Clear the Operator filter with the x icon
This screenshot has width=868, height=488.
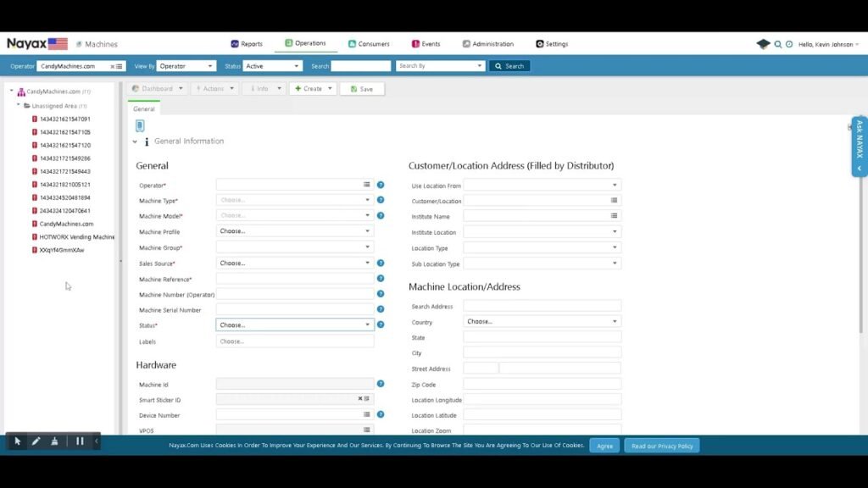point(113,66)
